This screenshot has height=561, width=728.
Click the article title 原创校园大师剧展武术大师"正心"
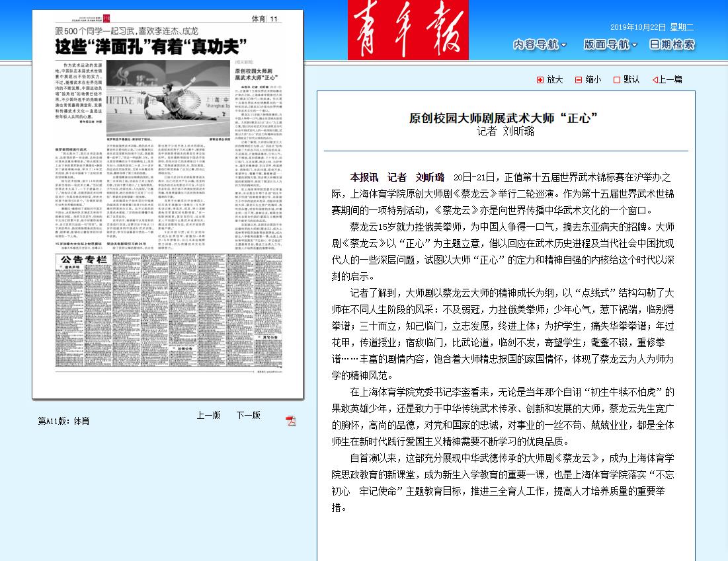pyautogui.click(x=505, y=118)
